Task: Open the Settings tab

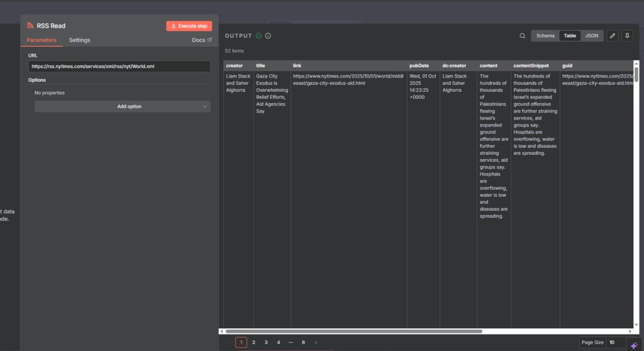Action: click(79, 40)
